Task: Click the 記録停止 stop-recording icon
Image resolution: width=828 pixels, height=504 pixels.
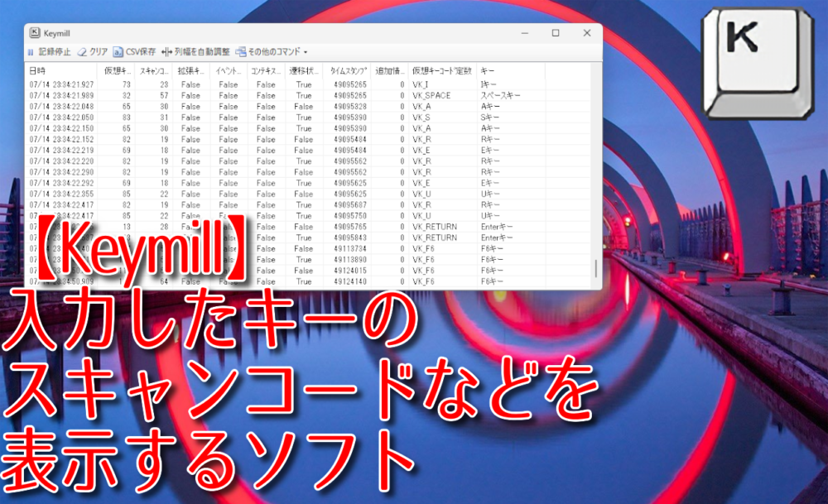Action: click(29, 51)
